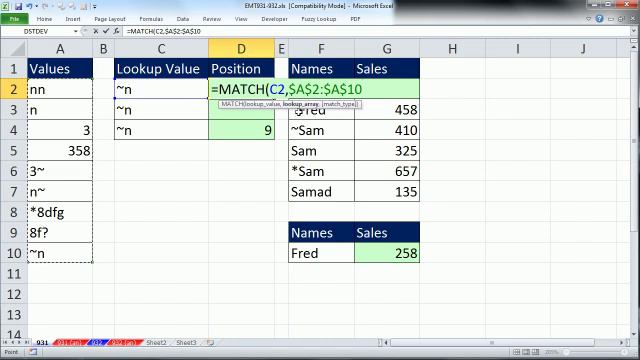Click cell A5 containing 358
The height and width of the screenshot is (360, 640).
[x=60, y=151]
